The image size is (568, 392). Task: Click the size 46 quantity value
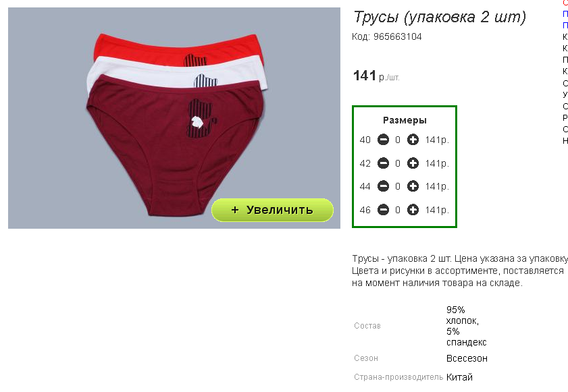point(398,210)
